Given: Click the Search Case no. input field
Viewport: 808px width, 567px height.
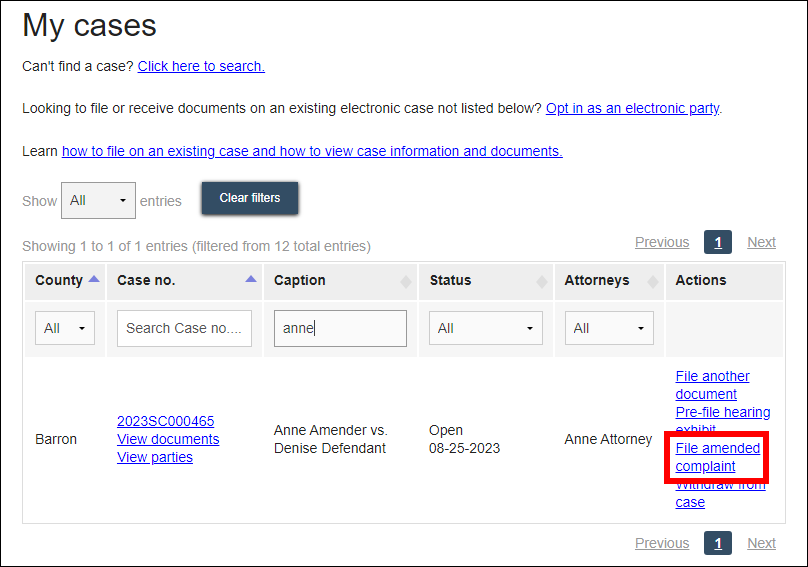Looking at the screenshot, I should (x=184, y=328).
